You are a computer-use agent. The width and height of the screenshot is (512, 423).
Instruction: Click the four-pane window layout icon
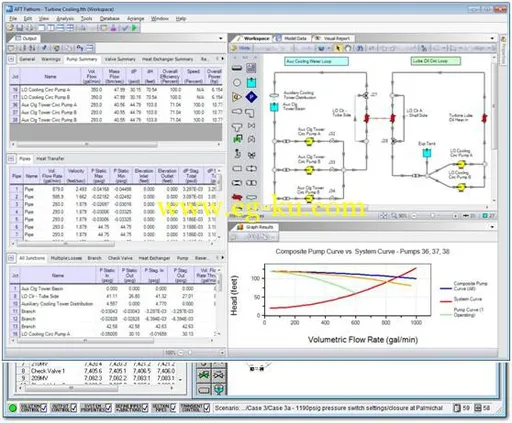pyautogui.click(x=70, y=28)
